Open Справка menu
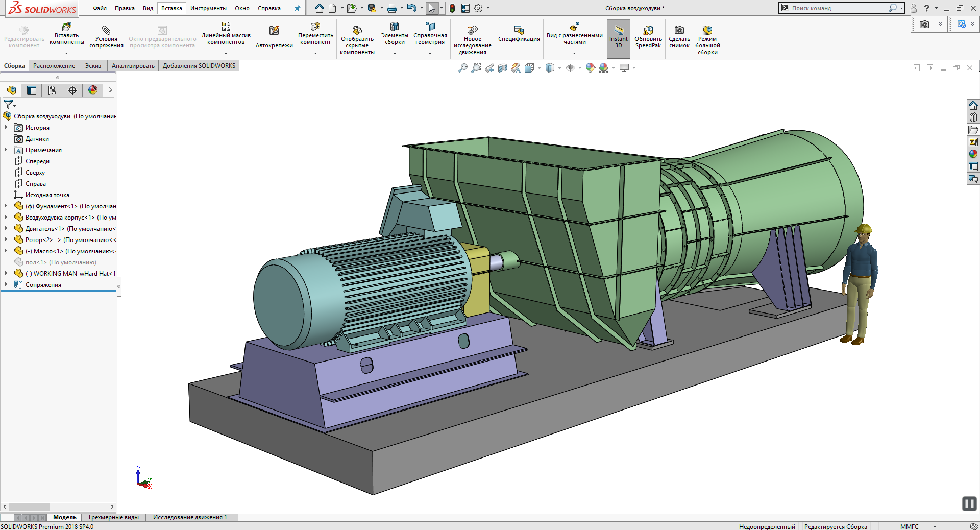The height and width of the screenshot is (530, 980). point(269,8)
